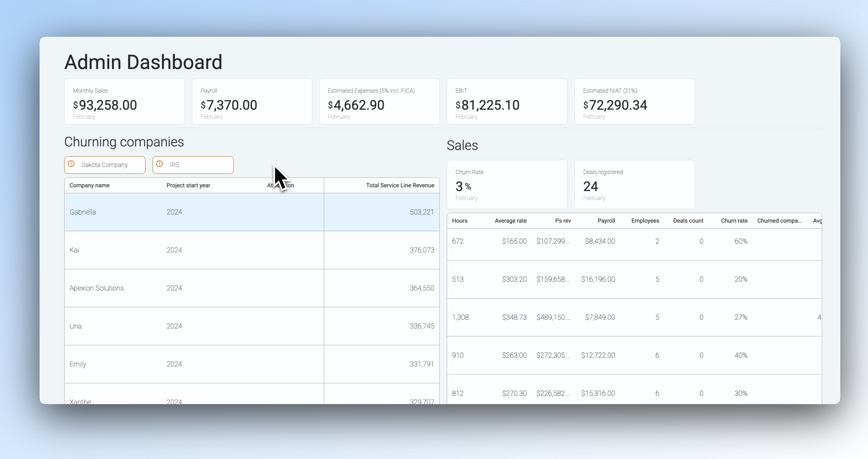Select the Emily company row
Image resolution: width=868 pixels, height=459 pixels.
click(x=252, y=364)
